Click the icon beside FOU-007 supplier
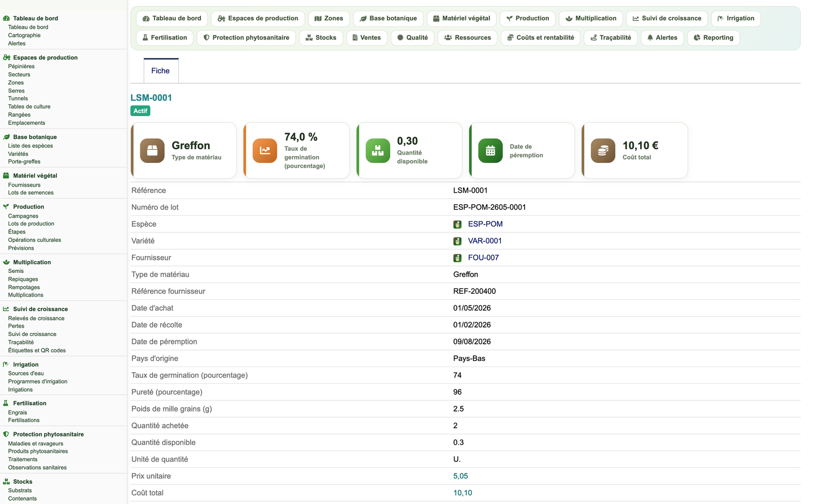Image resolution: width=815 pixels, height=504 pixels. 457,258
